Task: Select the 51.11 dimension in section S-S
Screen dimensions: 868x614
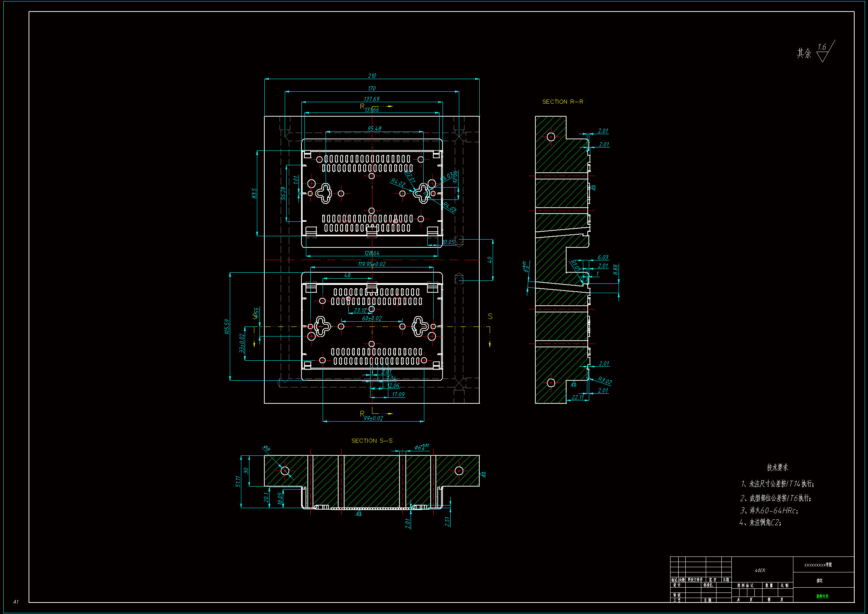Action: pos(238,481)
